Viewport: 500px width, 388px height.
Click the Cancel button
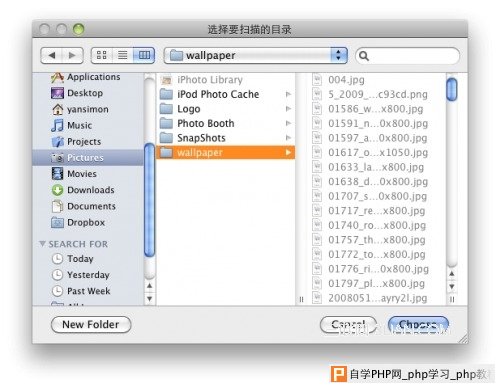(x=348, y=324)
